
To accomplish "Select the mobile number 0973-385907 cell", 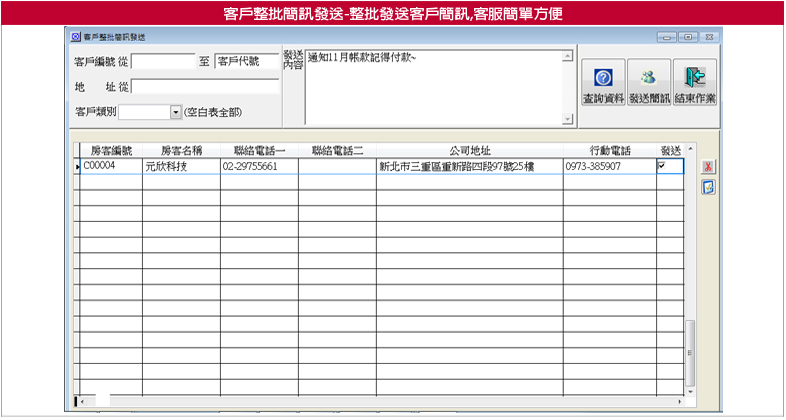I will tap(609, 167).
